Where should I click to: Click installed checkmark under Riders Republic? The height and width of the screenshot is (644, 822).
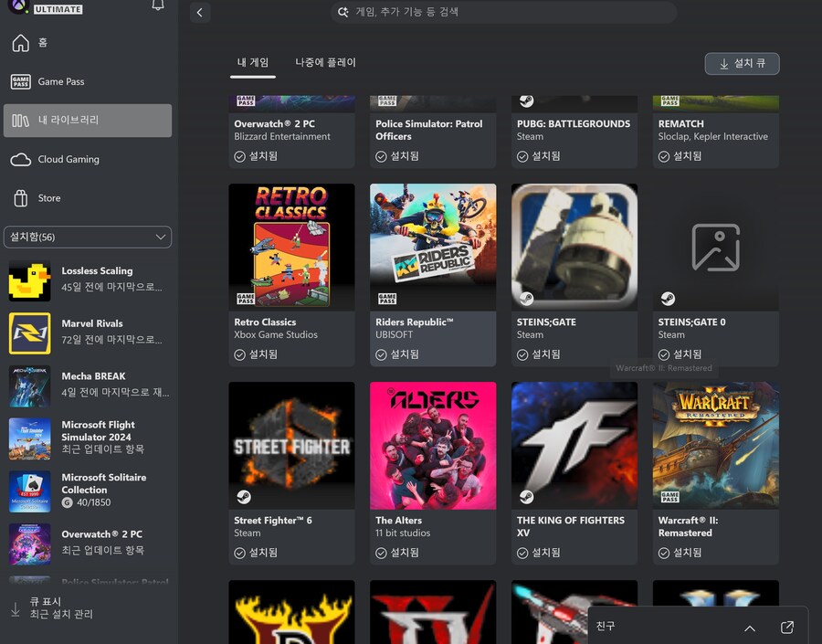tap(381, 355)
